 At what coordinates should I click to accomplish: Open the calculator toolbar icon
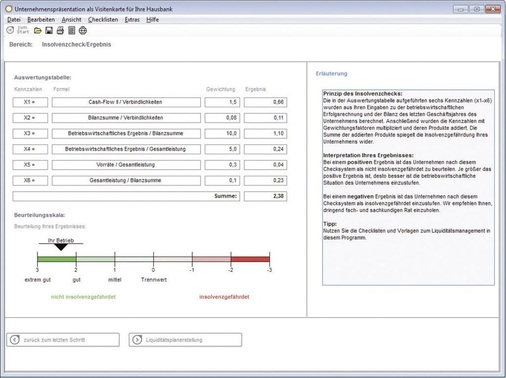click(x=71, y=31)
